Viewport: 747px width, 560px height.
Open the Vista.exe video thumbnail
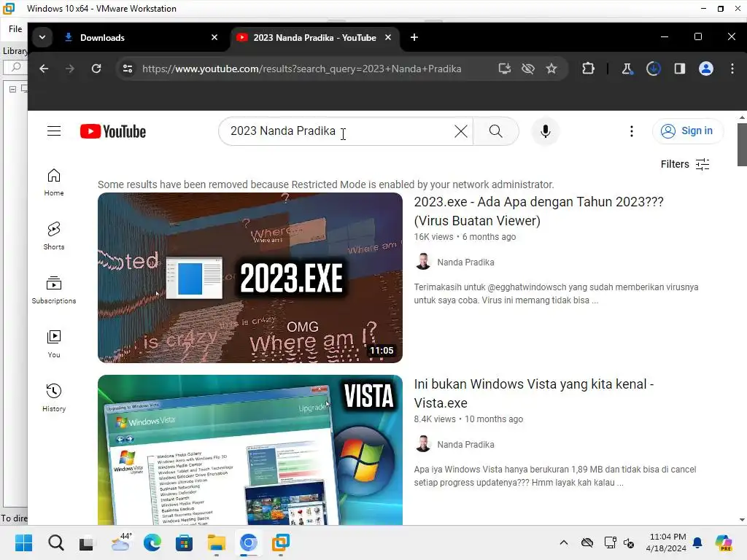tap(250, 450)
